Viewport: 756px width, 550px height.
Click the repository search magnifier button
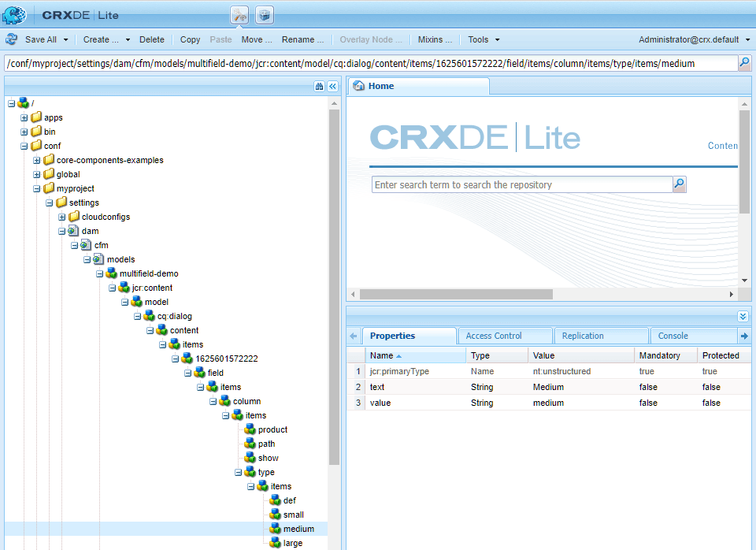click(680, 184)
